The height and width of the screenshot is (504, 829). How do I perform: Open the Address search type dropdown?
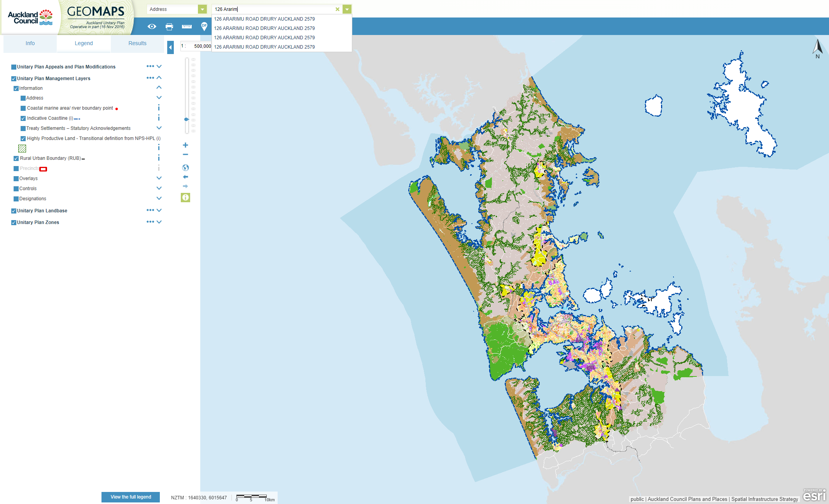pyautogui.click(x=202, y=9)
